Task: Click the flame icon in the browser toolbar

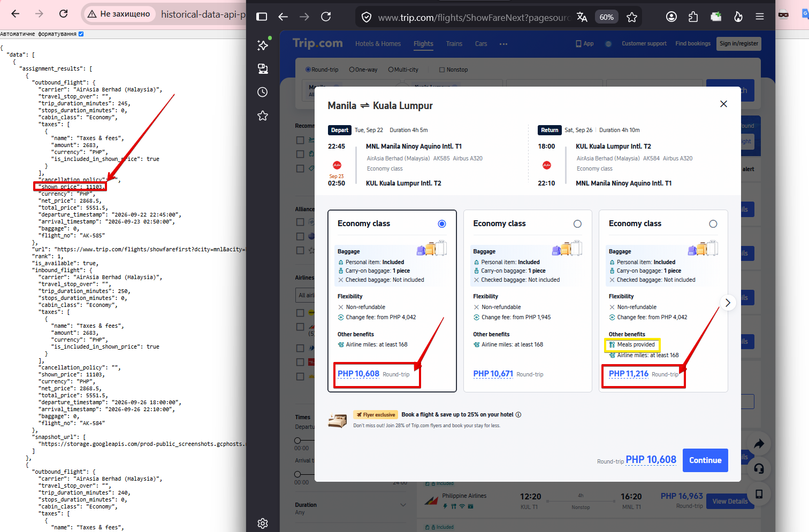Action: (738, 17)
